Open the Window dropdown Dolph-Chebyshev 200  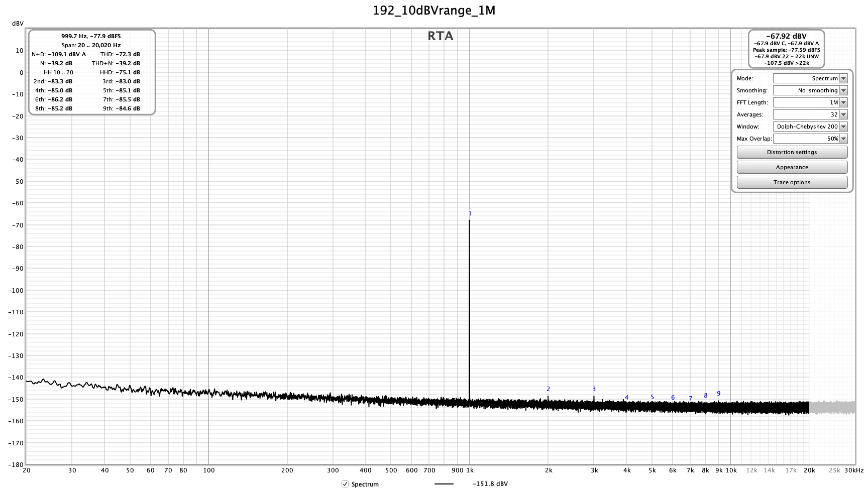click(x=810, y=127)
